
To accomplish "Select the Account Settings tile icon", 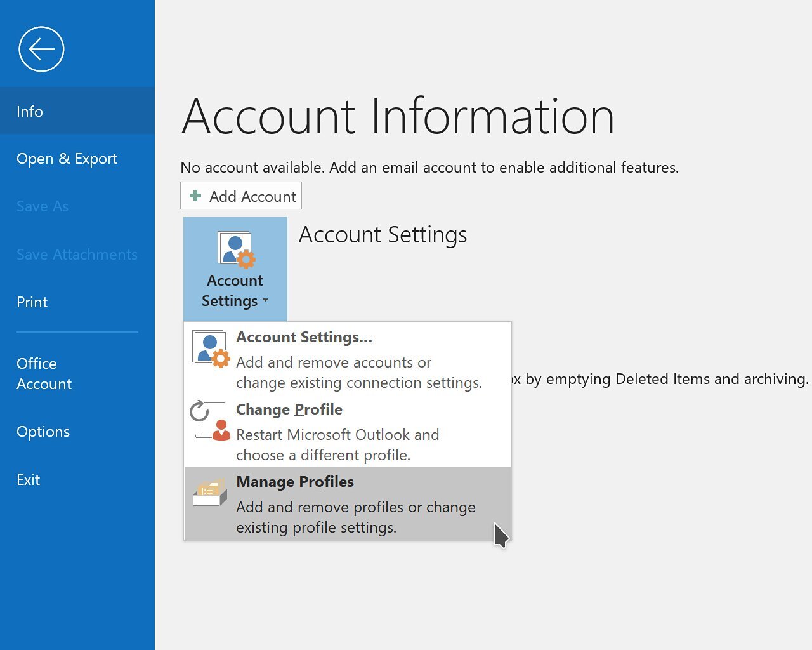I will [x=235, y=249].
